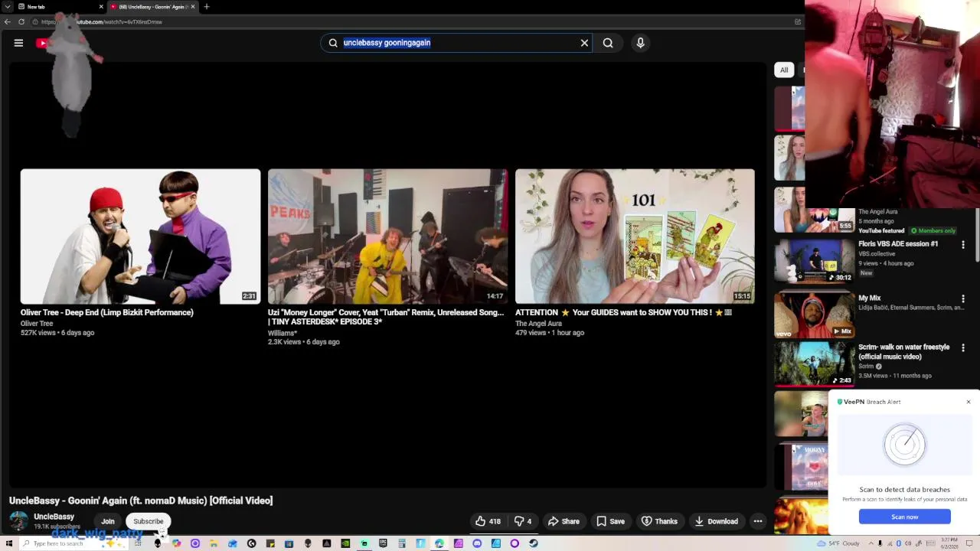Screen dimensions: 980x551
Task: Open Floris VBS ADE session #1 thumbnail
Action: tap(814, 261)
